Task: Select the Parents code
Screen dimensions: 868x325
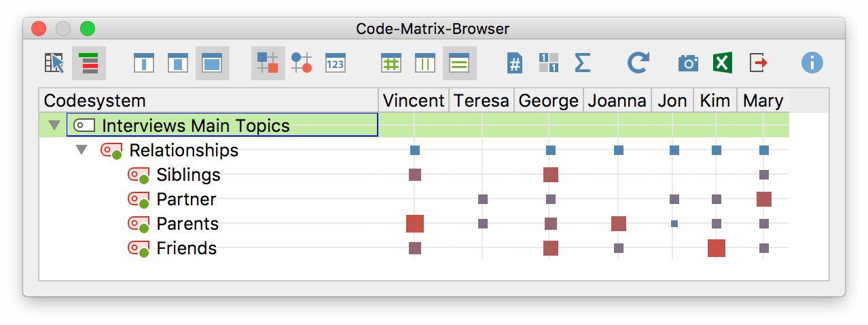Action: click(x=187, y=224)
